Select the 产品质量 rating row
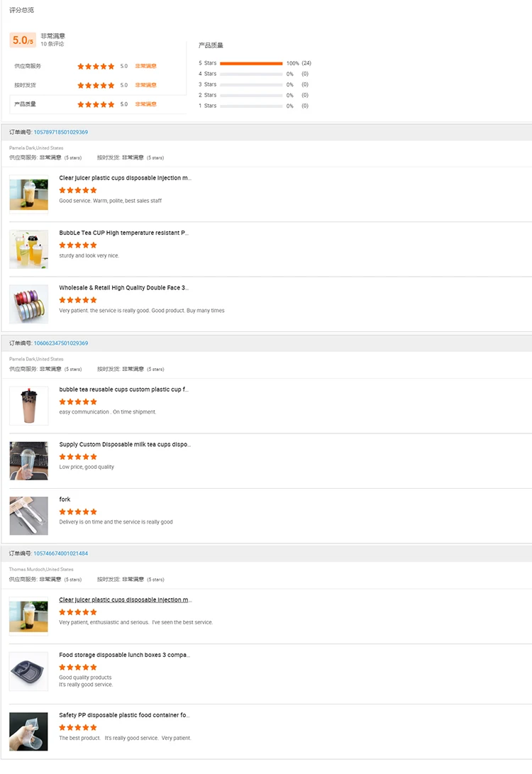The height and width of the screenshot is (774, 532). (x=98, y=104)
